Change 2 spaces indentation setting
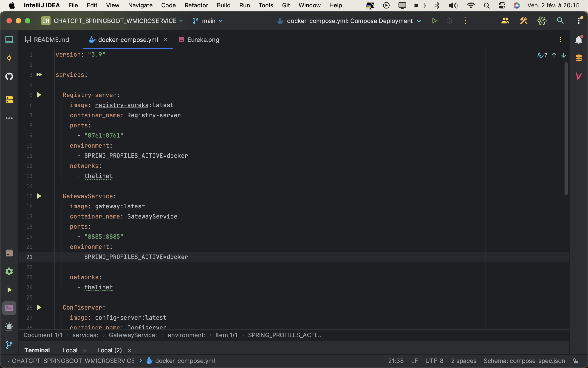588x368 pixels. [464, 361]
